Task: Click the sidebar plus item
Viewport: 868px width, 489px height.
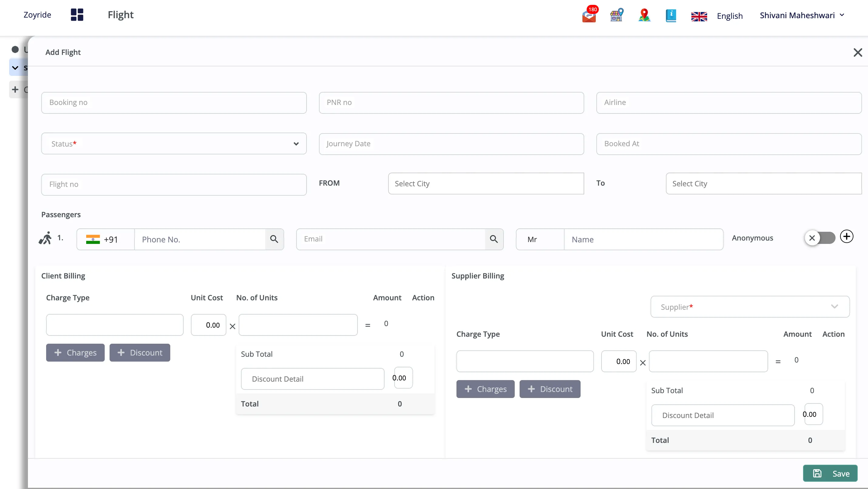Action: coord(15,89)
